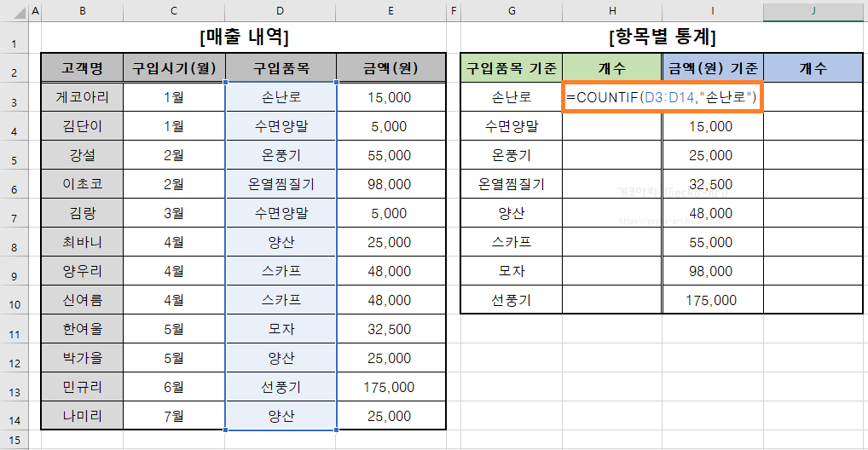Screen dimensions: 868x450
Task: Select column D header
Action: tap(281, 10)
